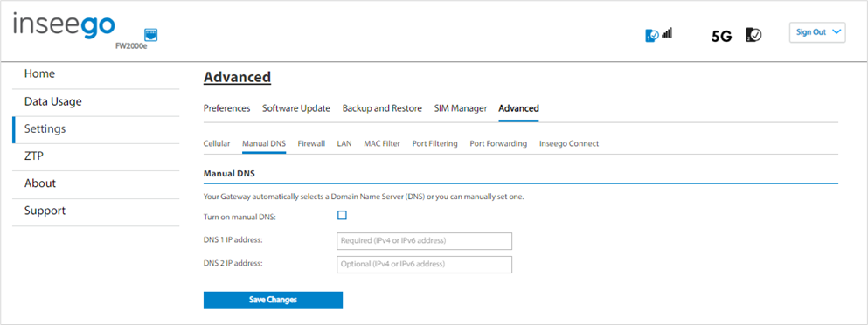Enable the Turn on manual DNS checkbox
Viewport: 868px width, 325px height.
(x=342, y=215)
